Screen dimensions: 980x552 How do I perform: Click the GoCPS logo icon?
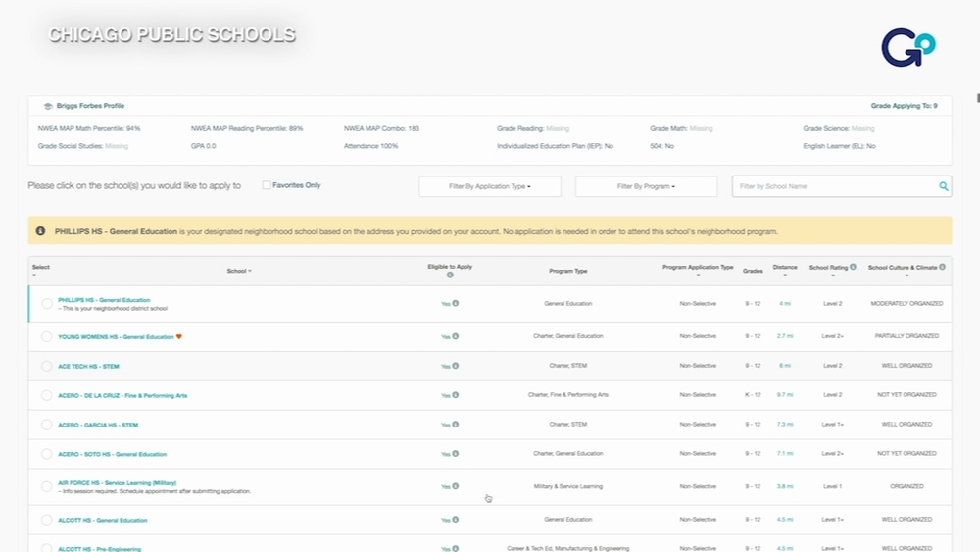click(x=908, y=47)
